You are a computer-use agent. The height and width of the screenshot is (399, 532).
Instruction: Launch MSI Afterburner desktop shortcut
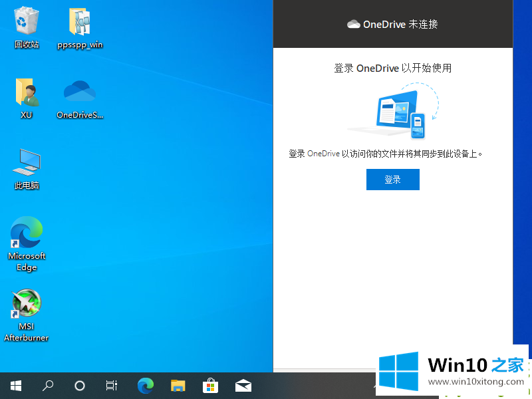point(26,315)
